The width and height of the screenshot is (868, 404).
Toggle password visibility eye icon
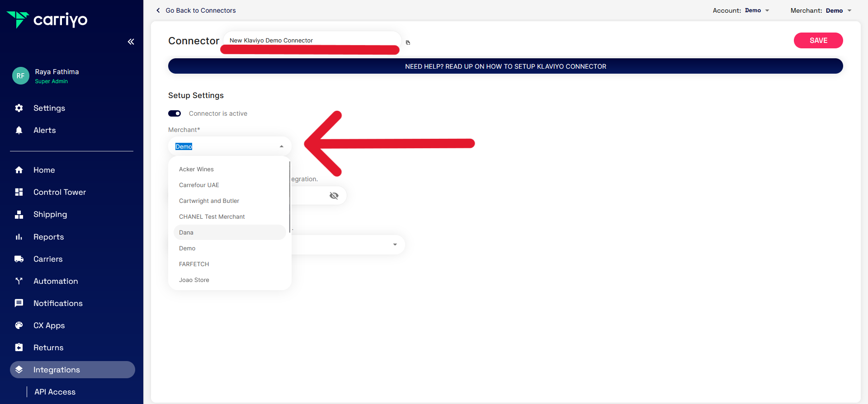pos(334,196)
